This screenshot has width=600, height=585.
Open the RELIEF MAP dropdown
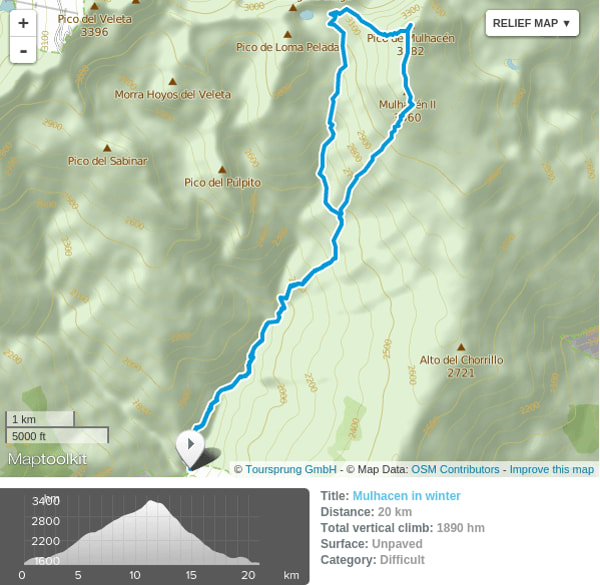point(532,23)
